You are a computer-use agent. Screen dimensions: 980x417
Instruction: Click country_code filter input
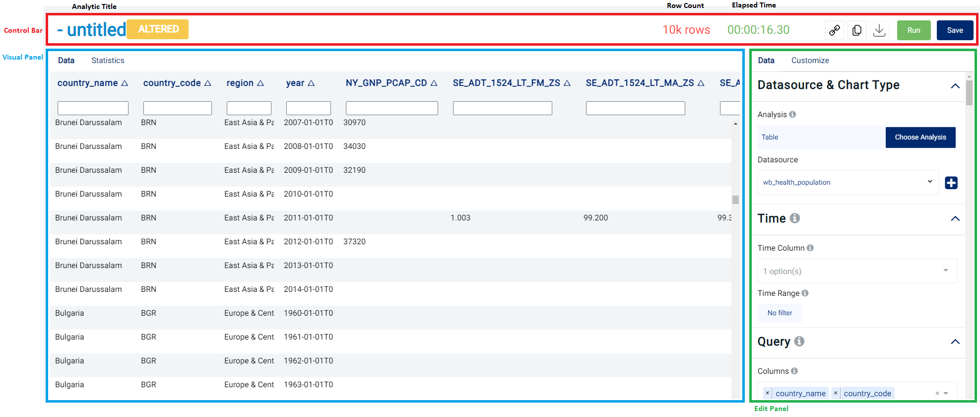pyautogui.click(x=178, y=108)
